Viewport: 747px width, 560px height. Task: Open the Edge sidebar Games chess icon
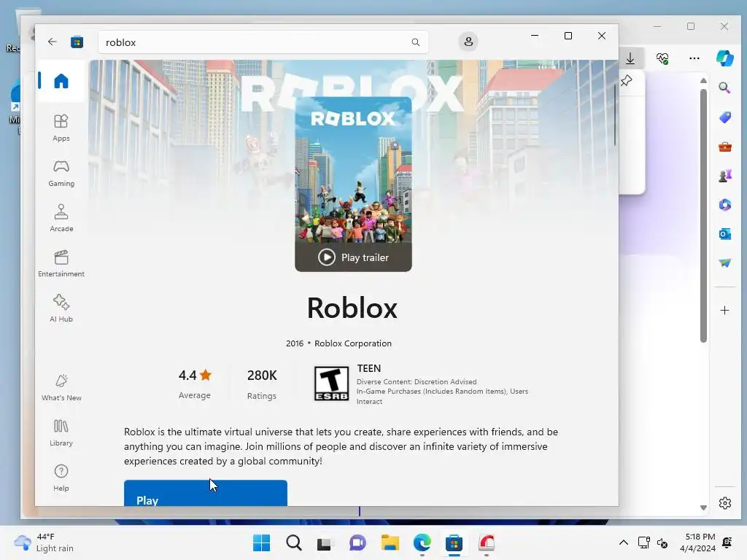724,176
